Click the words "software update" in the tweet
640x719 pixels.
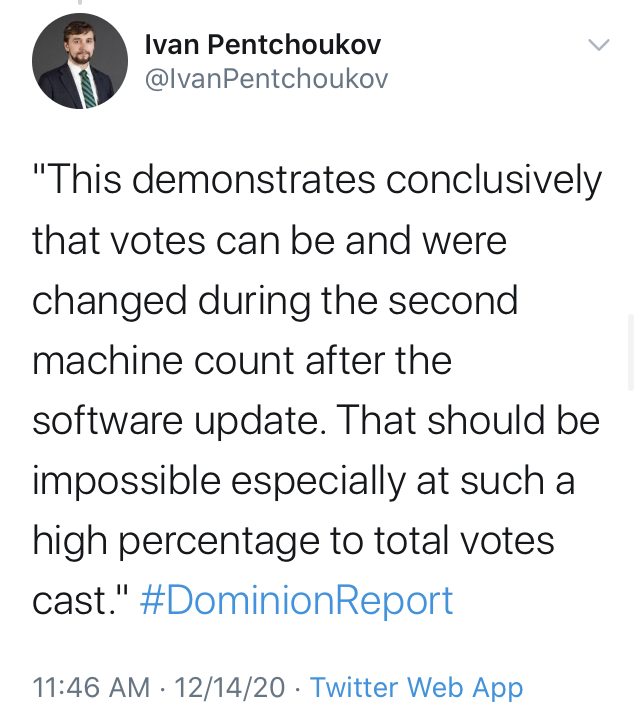pyautogui.click(x=176, y=422)
